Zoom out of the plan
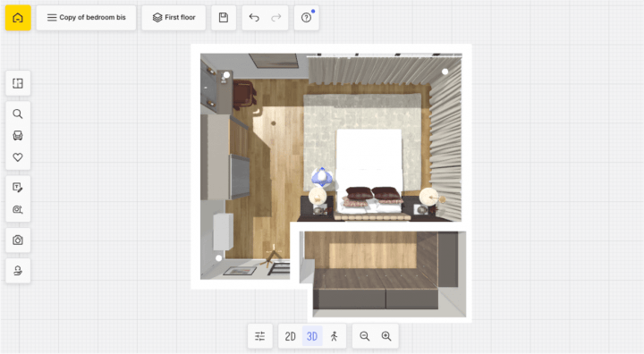 (x=364, y=336)
